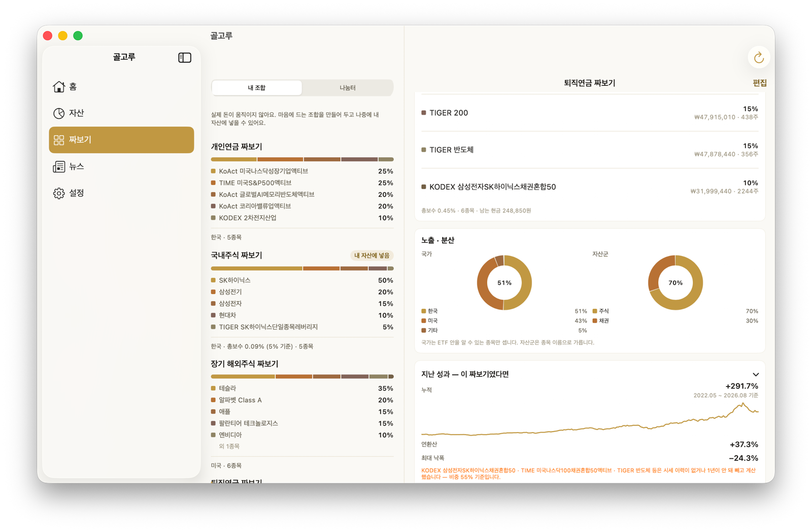
Task: Click the cumulative performance line chart
Action: pyautogui.click(x=590, y=420)
